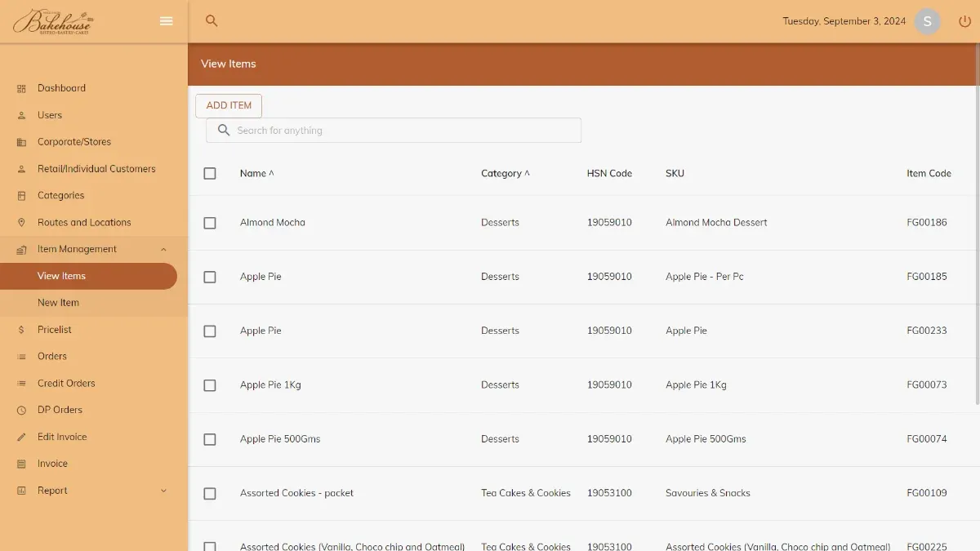Collapse the Item Management chevron
The height and width of the screenshot is (551, 980).
click(x=163, y=250)
